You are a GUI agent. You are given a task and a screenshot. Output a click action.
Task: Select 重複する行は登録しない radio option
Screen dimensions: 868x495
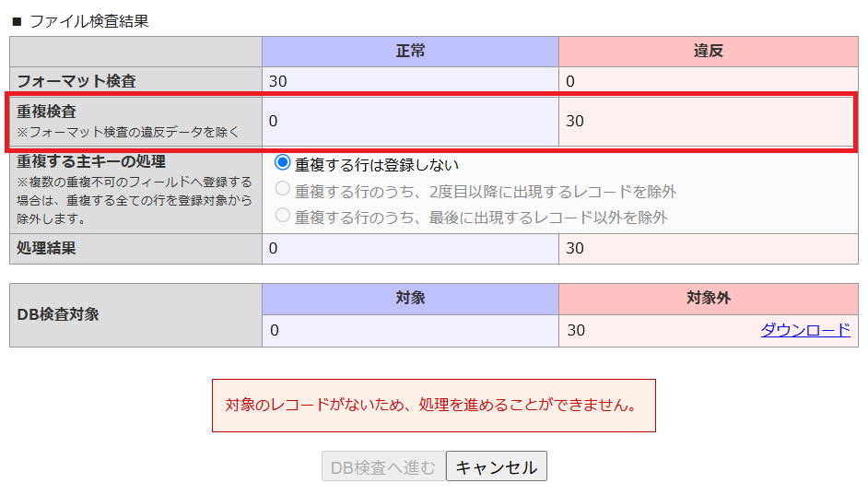pos(282,163)
